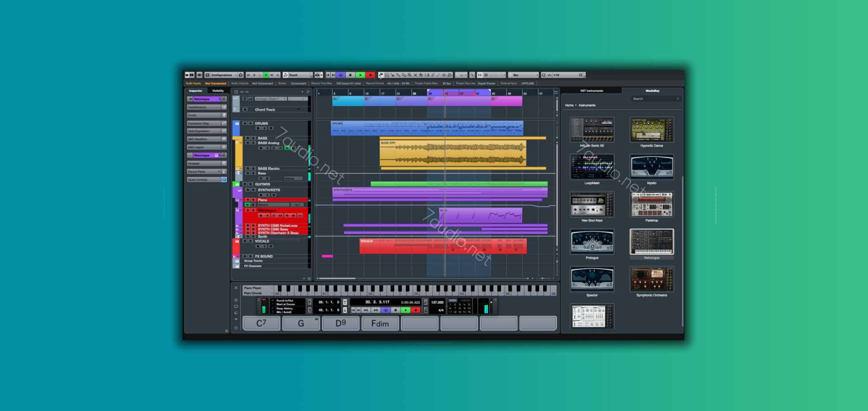Image resolution: width=868 pixels, height=411 pixels.
Task: Click Record in the lower transport panel
Action: click(416, 310)
